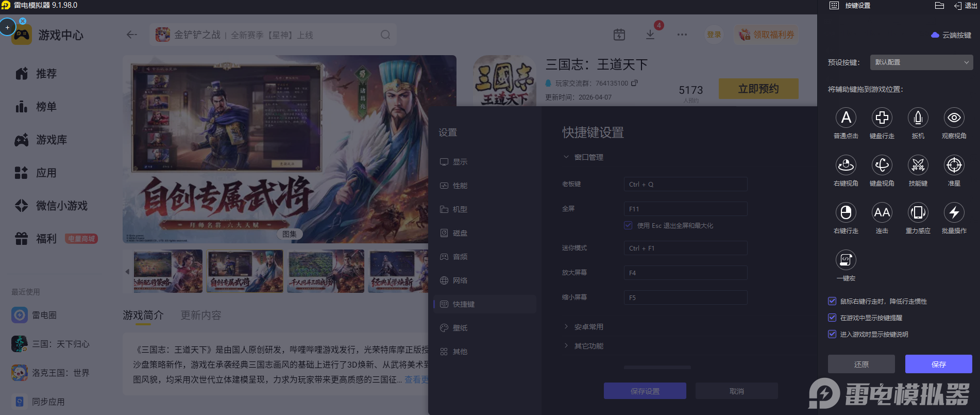Open 云端按键 cloud key mappings
Screen dimensions: 980x415
[x=951, y=35]
